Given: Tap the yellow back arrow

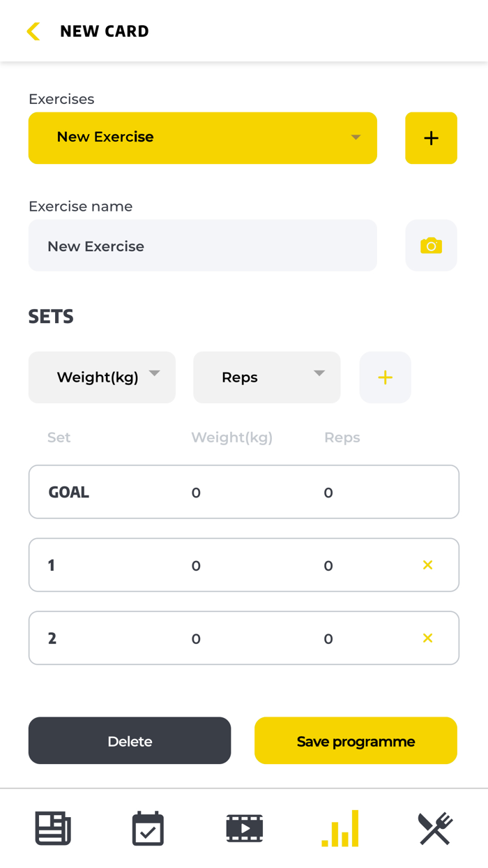Looking at the screenshot, I should [x=33, y=31].
